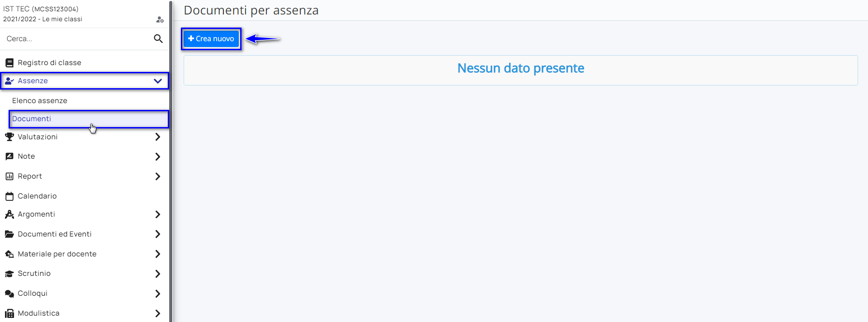The height and width of the screenshot is (322, 868).
Task: Expand the Note submenu arrow
Action: coord(157,156)
